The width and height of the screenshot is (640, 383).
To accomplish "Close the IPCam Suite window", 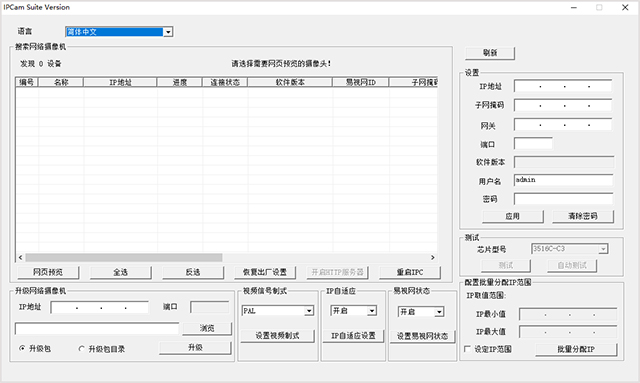I will click(625, 7).
